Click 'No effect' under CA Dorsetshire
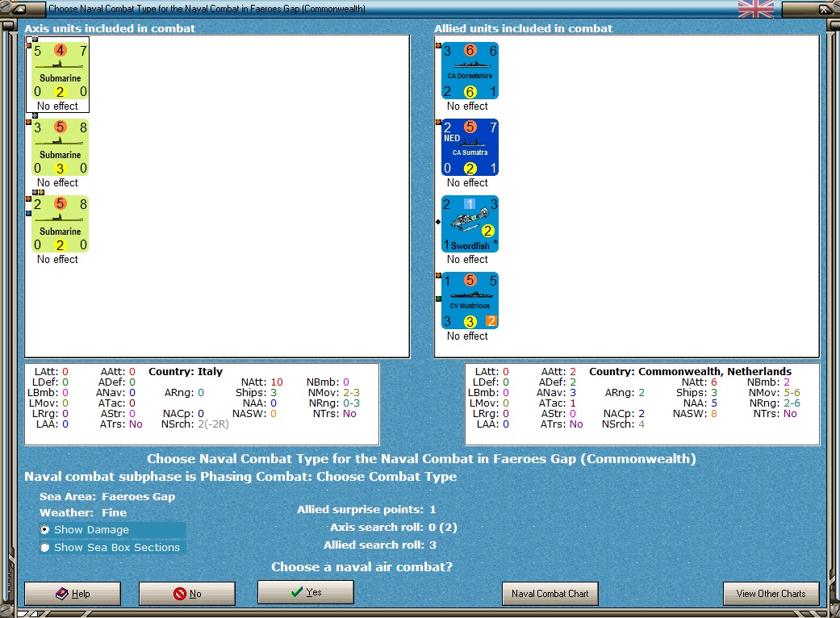 (467, 106)
